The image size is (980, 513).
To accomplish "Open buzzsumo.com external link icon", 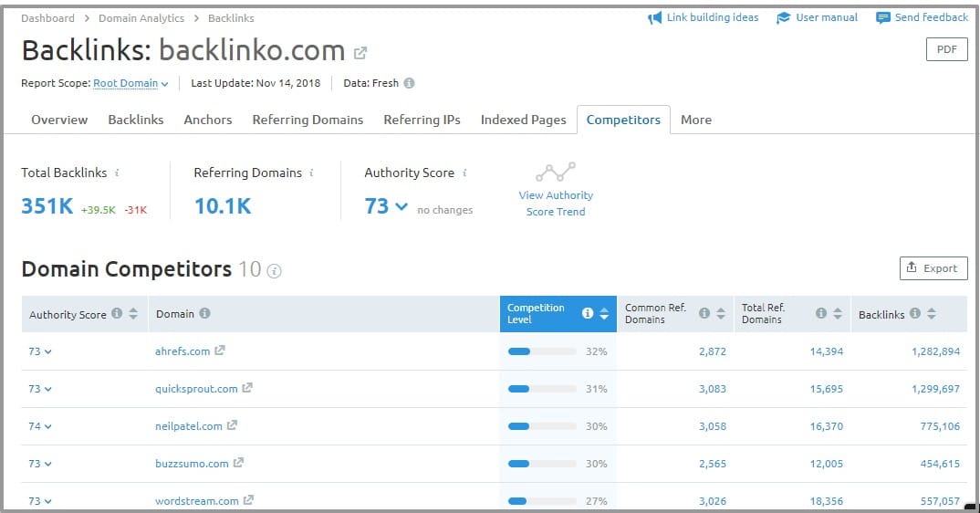I will pos(238,463).
